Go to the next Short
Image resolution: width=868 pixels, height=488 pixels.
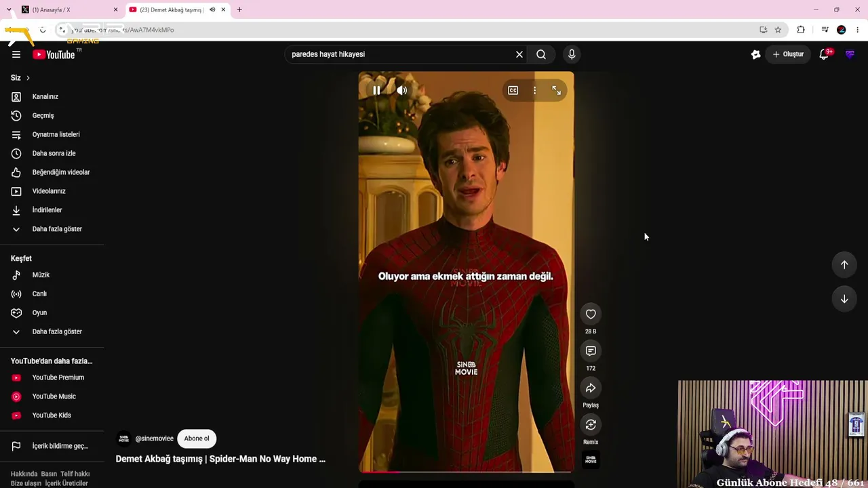tap(844, 299)
